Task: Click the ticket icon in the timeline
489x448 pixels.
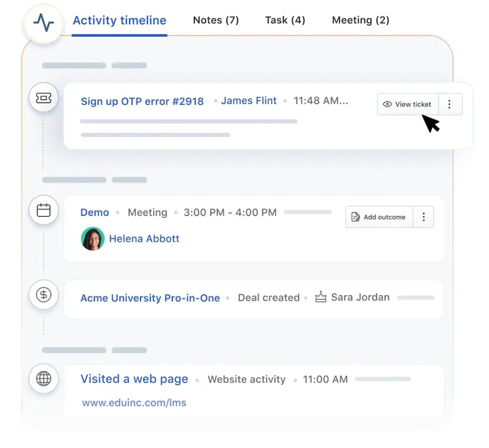Action: click(x=44, y=98)
